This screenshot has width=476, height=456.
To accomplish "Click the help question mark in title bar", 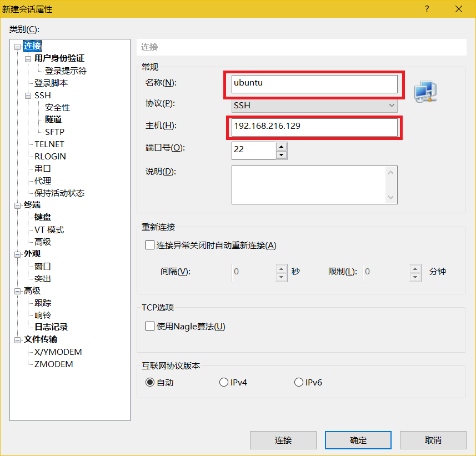I will pos(427,9).
